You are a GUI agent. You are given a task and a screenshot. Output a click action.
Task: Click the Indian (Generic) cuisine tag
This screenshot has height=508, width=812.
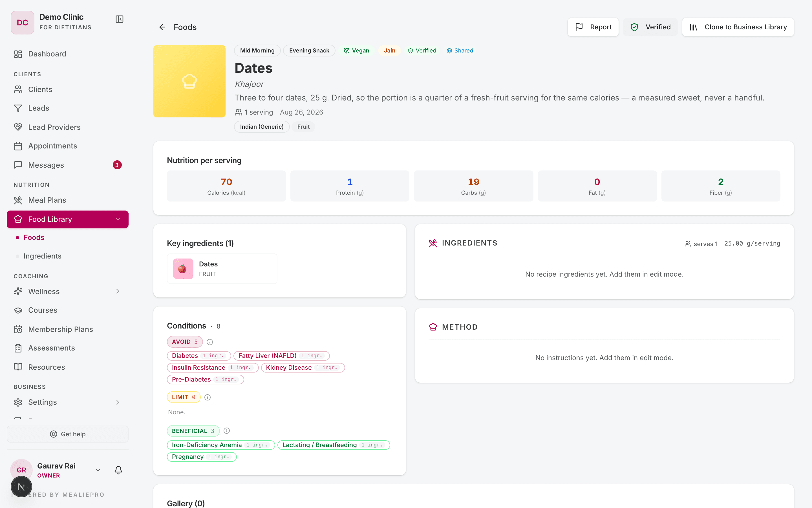(x=262, y=127)
